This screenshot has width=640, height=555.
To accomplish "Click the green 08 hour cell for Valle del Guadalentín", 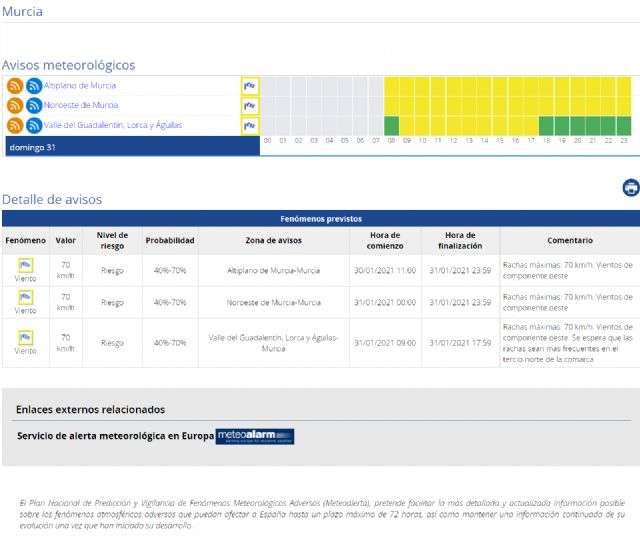I will 391,126.
